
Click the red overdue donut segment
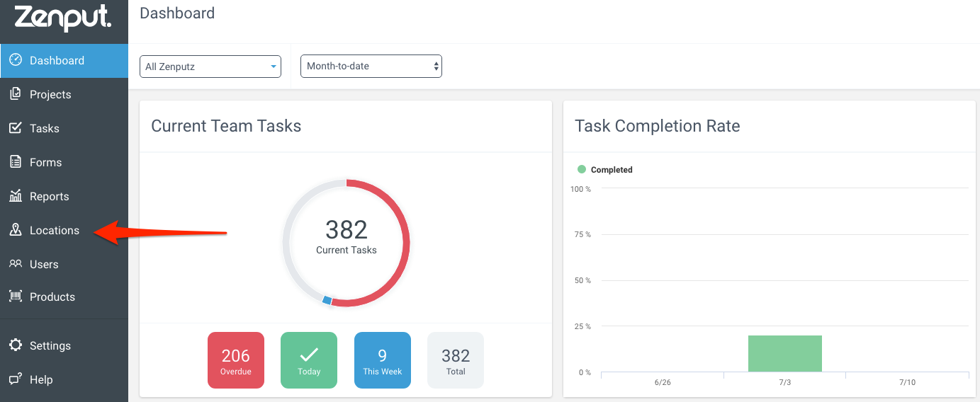(407, 243)
